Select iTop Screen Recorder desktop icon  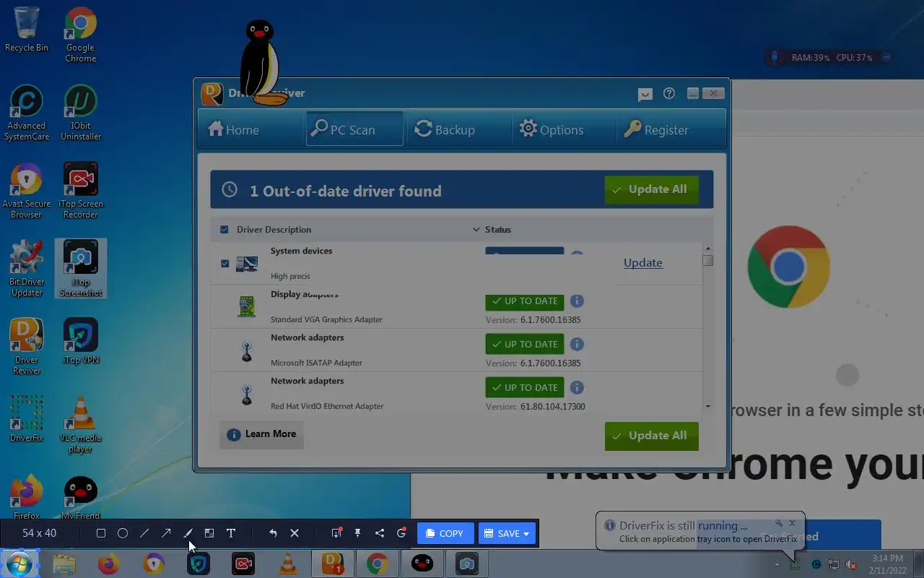(81, 190)
